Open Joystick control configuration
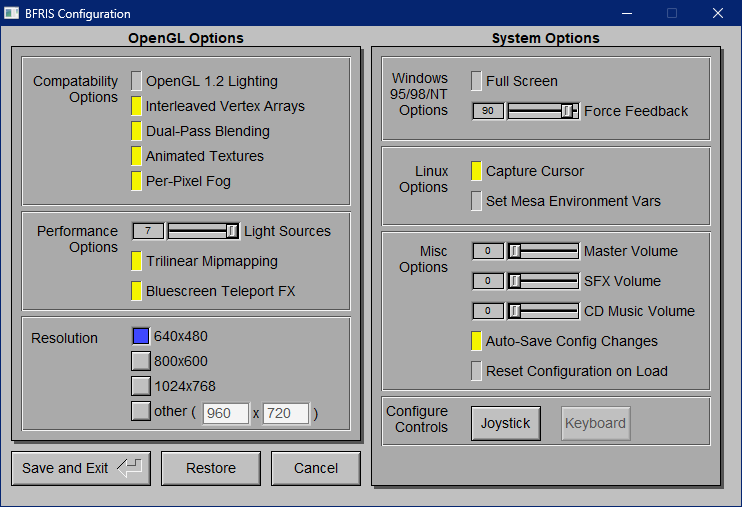 coord(505,423)
